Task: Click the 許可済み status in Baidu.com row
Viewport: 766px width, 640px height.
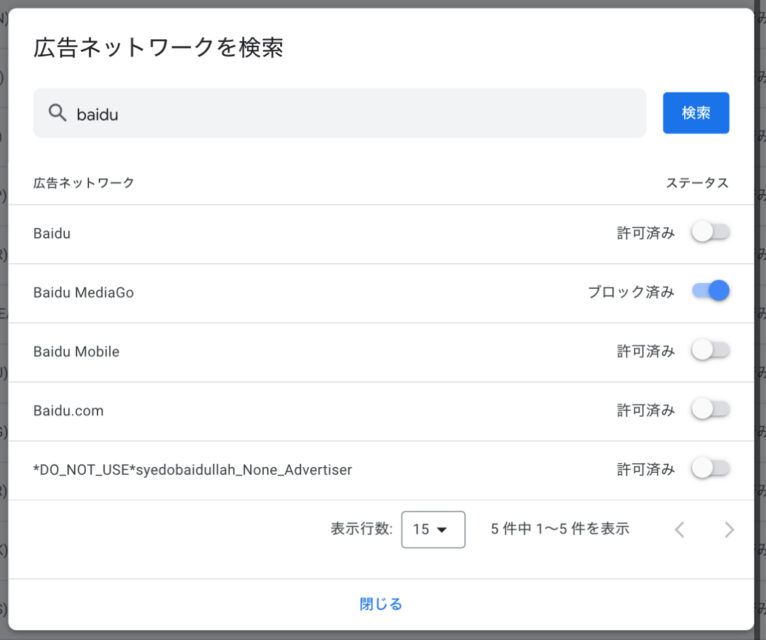Action: [646, 410]
